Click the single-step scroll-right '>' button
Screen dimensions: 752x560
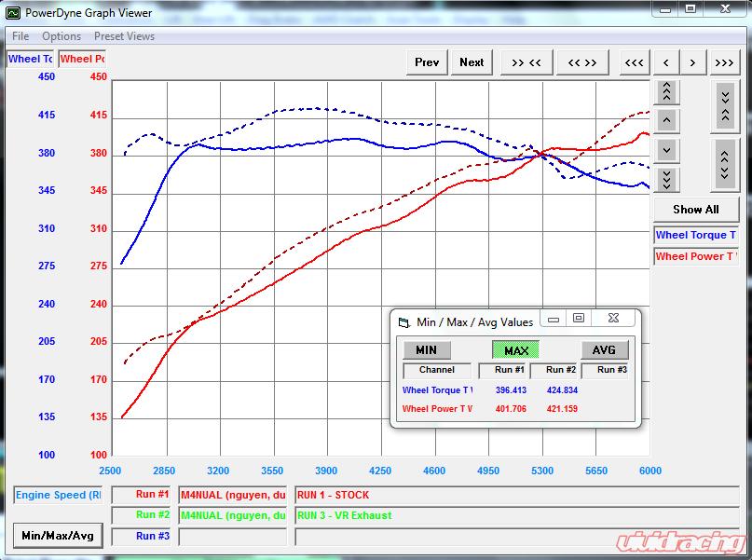coord(692,62)
